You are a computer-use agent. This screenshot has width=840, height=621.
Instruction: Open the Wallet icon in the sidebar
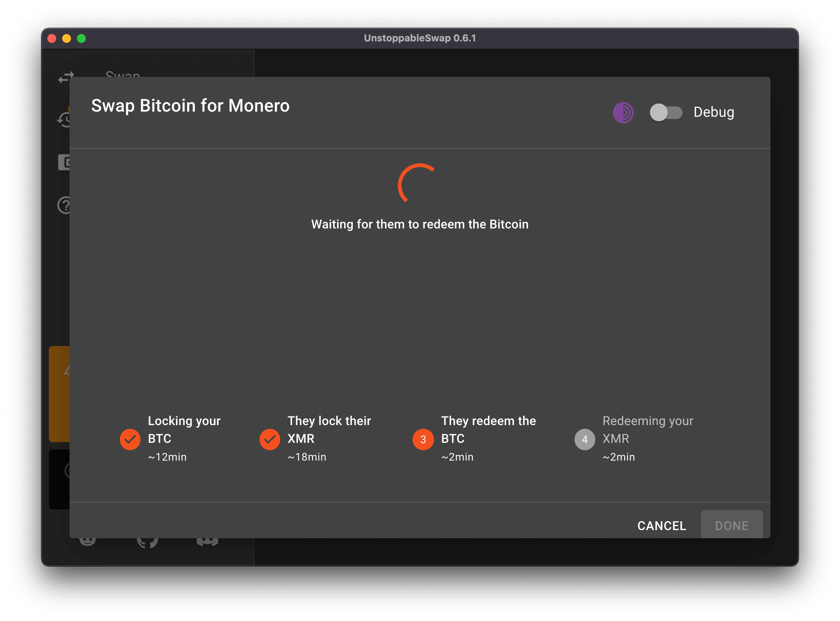pos(64,162)
